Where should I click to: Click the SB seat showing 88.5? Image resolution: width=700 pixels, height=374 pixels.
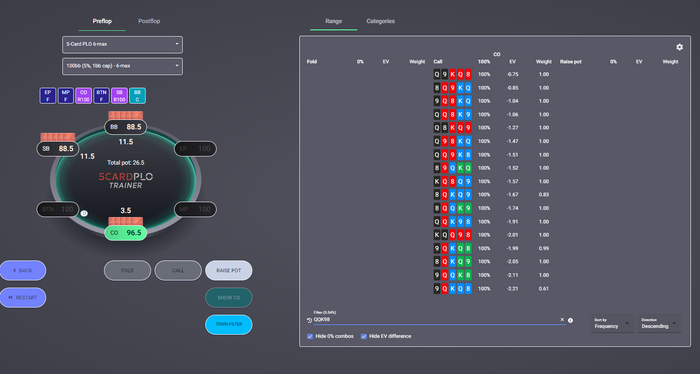click(x=58, y=149)
